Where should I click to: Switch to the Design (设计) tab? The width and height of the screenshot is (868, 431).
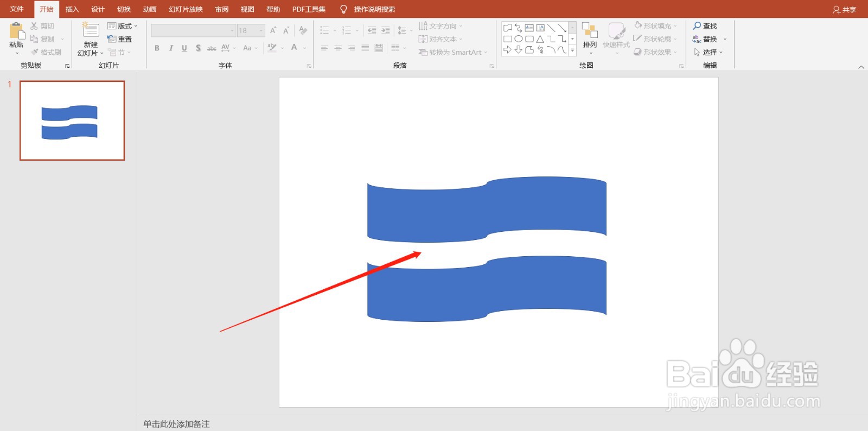pos(98,9)
